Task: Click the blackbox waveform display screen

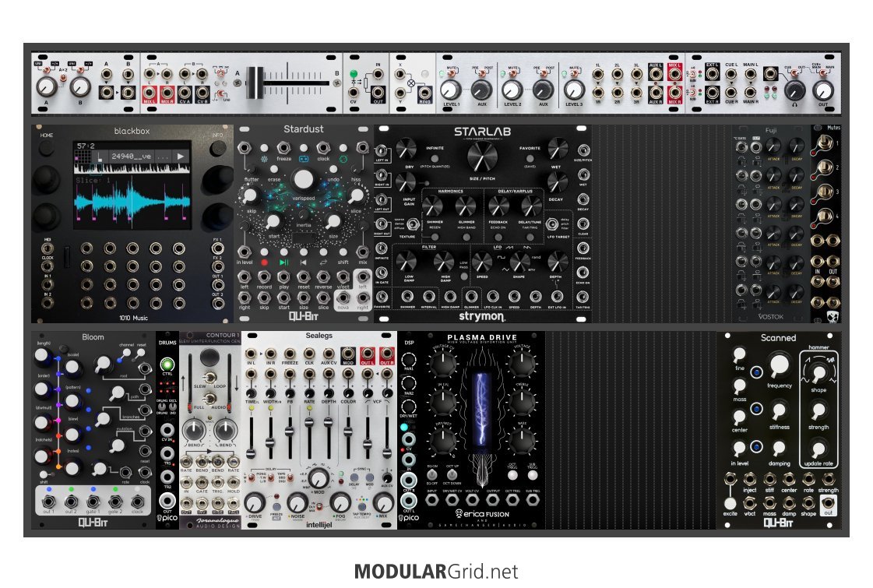Action: click(x=132, y=185)
